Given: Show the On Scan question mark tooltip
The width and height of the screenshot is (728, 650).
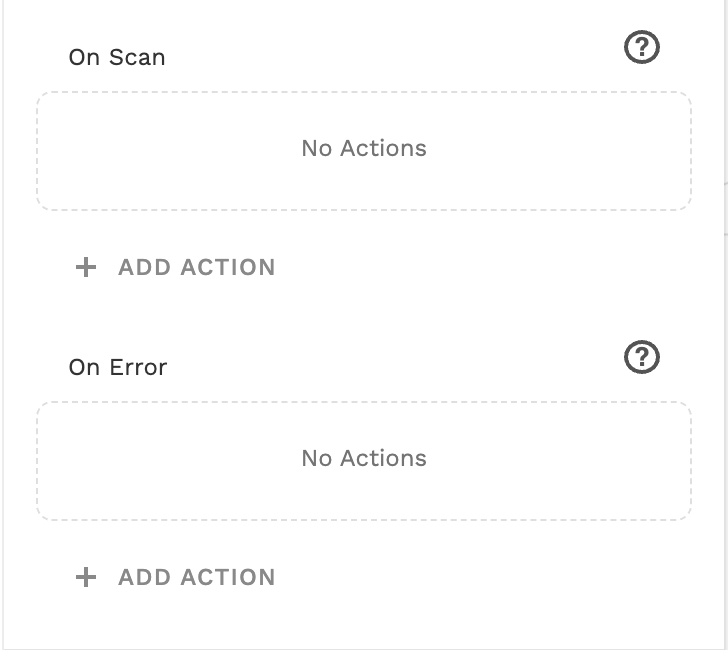Looking at the screenshot, I should point(642,47).
